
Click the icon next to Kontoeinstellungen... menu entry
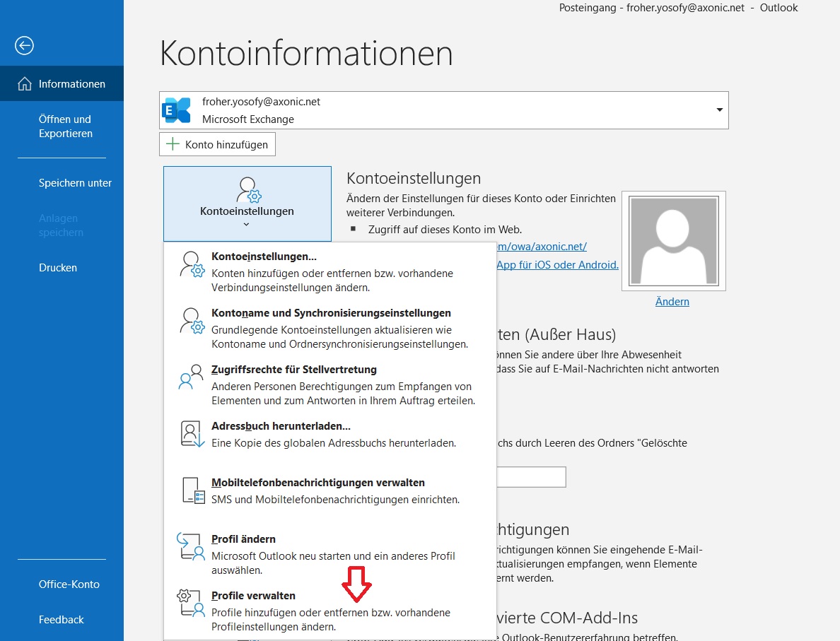coord(192,264)
